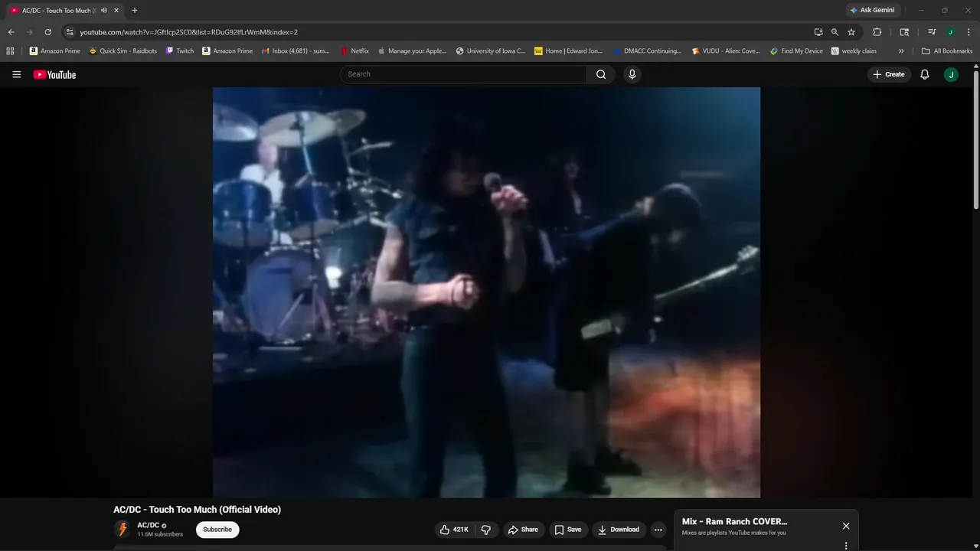Open the Home | Edward Jones bookmark
The height and width of the screenshot is (551, 980).
(569, 51)
